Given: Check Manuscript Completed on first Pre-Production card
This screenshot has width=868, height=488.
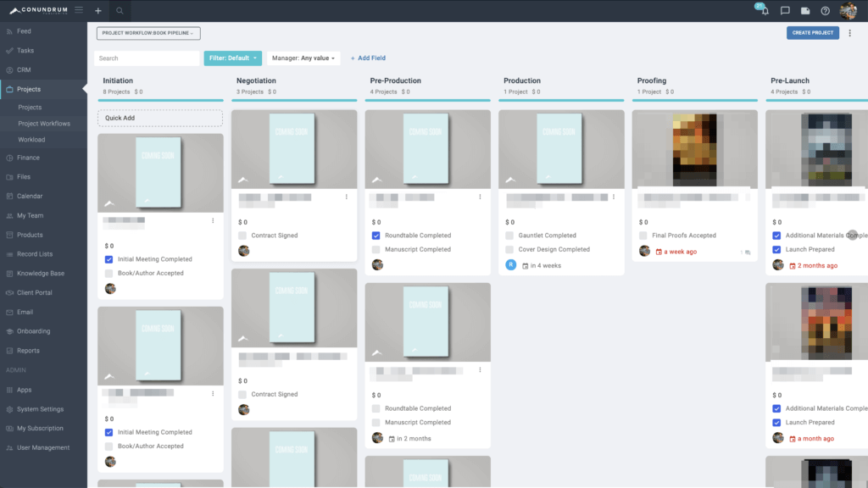Looking at the screenshot, I should pyautogui.click(x=376, y=250).
